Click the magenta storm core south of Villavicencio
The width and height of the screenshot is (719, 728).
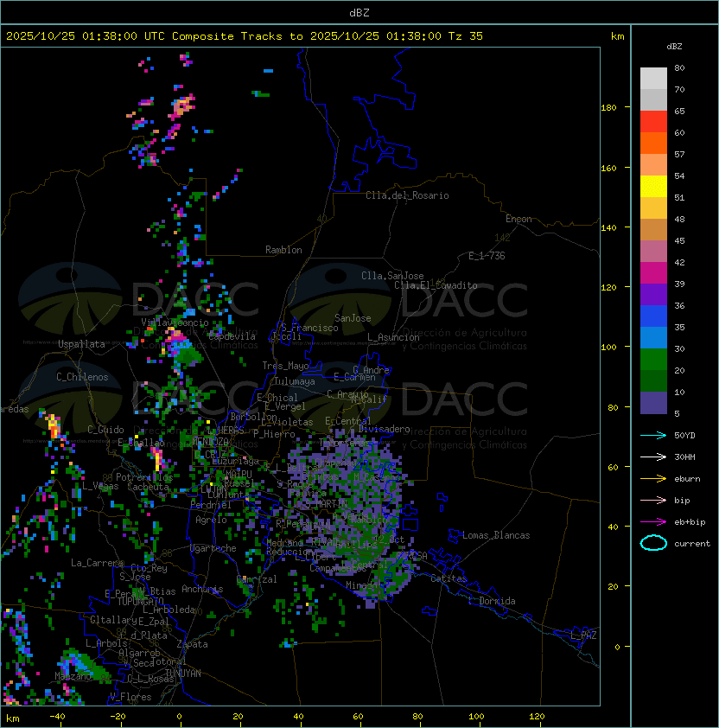(176, 335)
